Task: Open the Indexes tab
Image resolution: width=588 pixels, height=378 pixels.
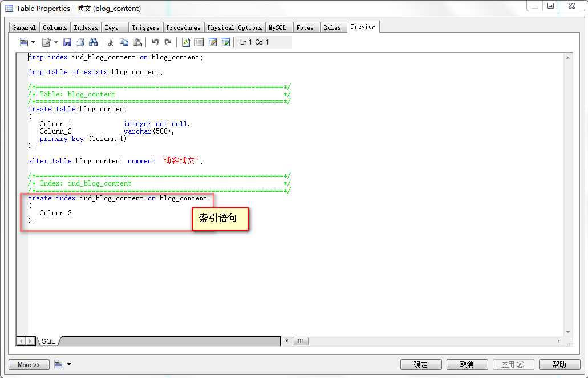Action: pos(86,27)
